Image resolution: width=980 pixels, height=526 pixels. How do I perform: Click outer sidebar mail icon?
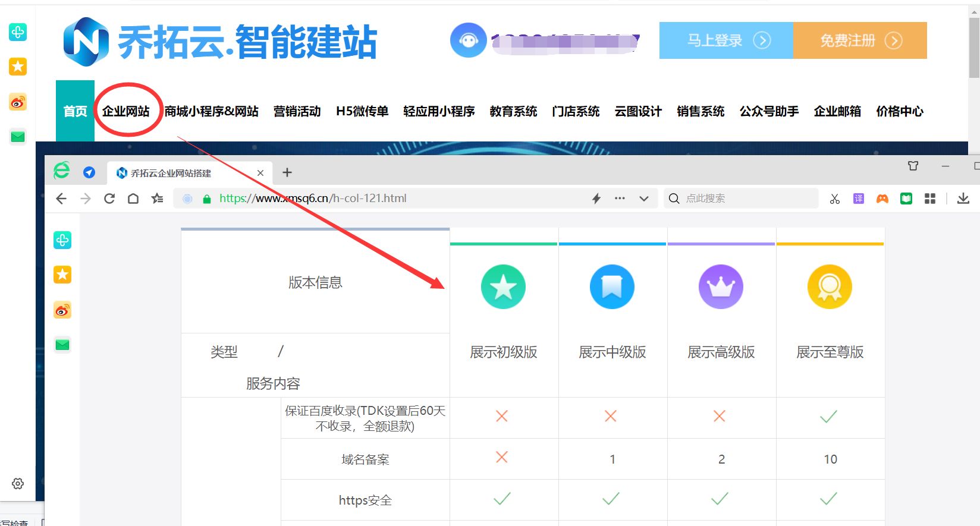(x=18, y=137)
